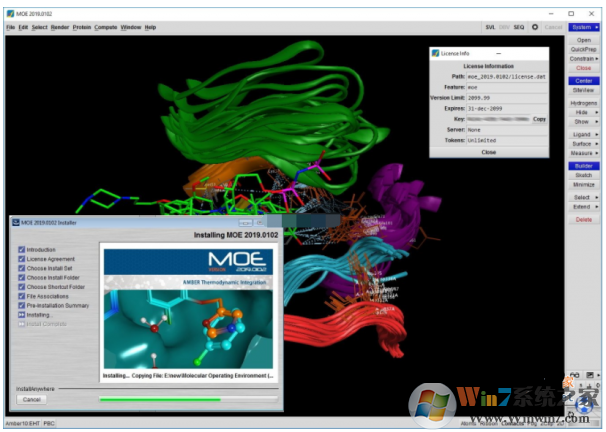606x432 pixels.
Task: Open the SEQ sequence editor
Action: pos(519,27)
